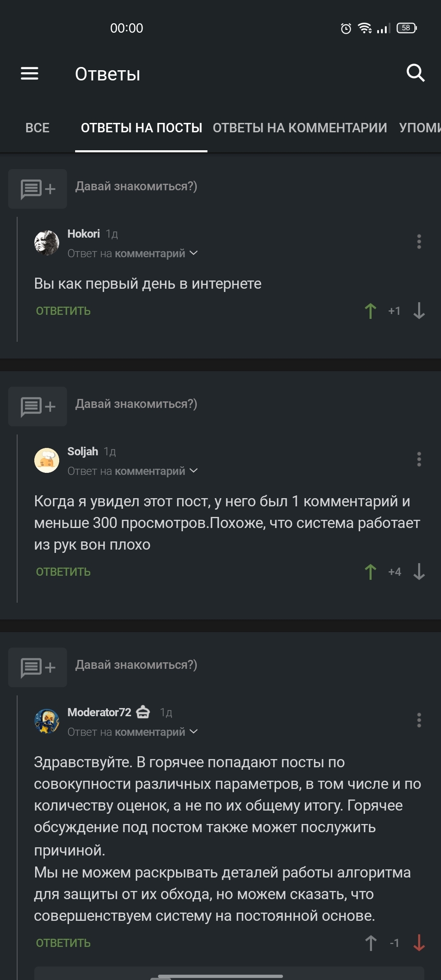Open three-dot menu on Soljah's comment
The image size is (441, 980).
[419, 459]
